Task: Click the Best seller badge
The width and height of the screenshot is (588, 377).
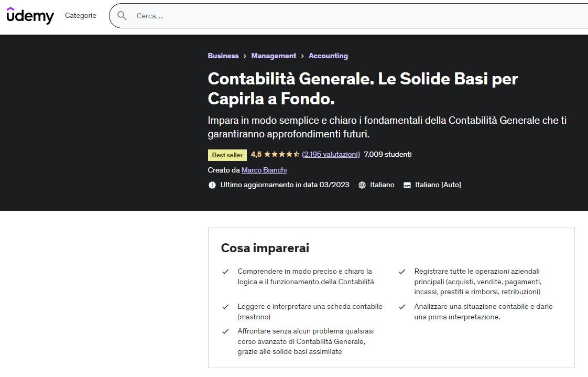Action: 227,155
